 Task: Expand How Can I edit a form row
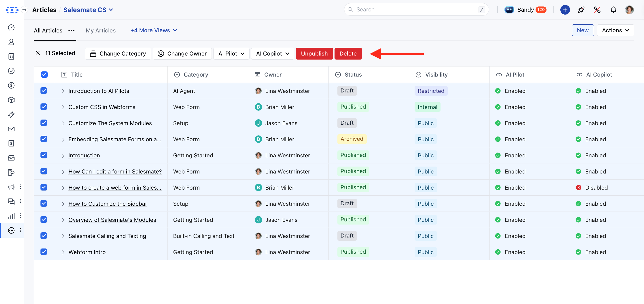click(x=63, y=172)
